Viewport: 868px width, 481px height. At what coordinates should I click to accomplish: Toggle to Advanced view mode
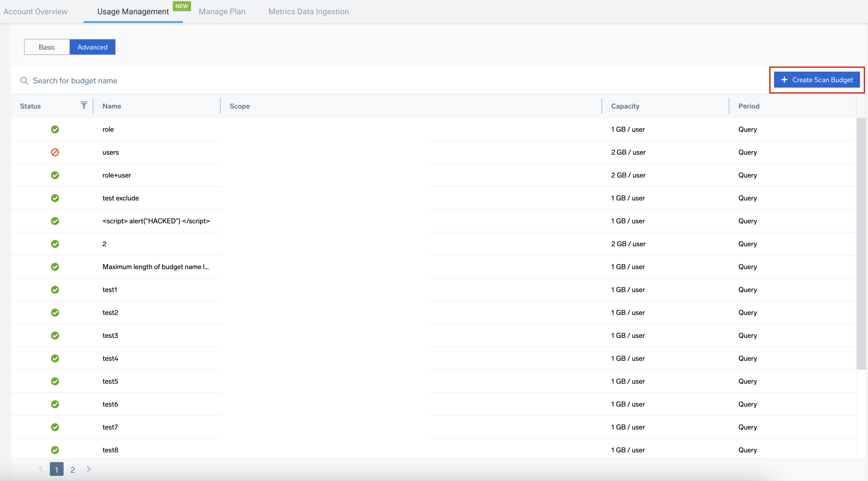[93, 47]
